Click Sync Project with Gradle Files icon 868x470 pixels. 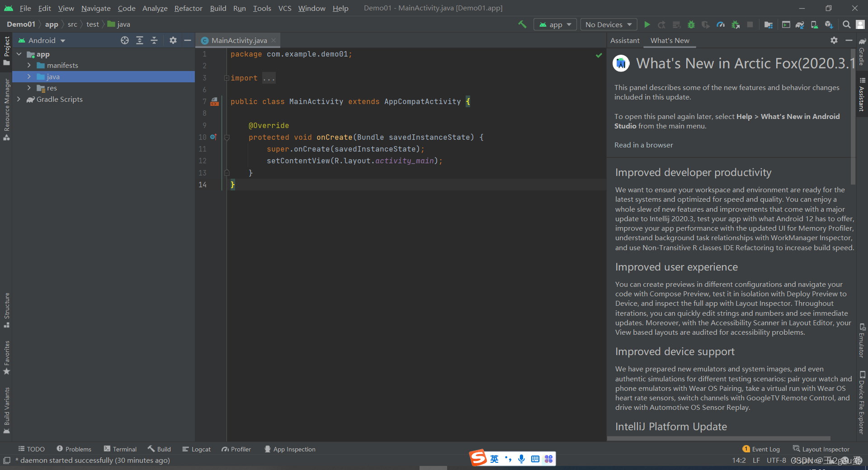pos(800,24)
